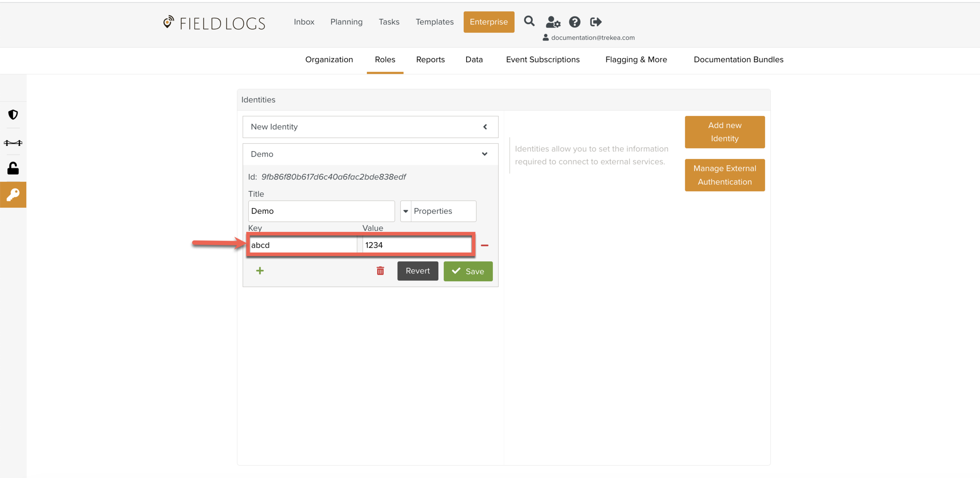Open the unlocked padlock sidebar icon
This screenshot has width=980, height=478.
[13, 168]
